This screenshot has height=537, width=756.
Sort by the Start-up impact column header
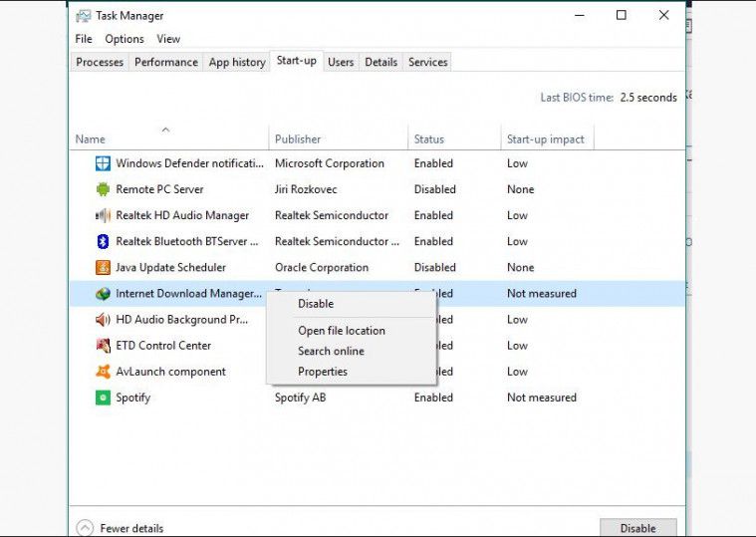(545, 139)
